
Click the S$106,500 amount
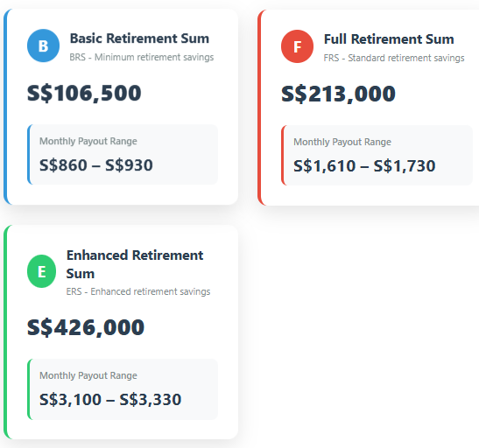click(84, 93)
